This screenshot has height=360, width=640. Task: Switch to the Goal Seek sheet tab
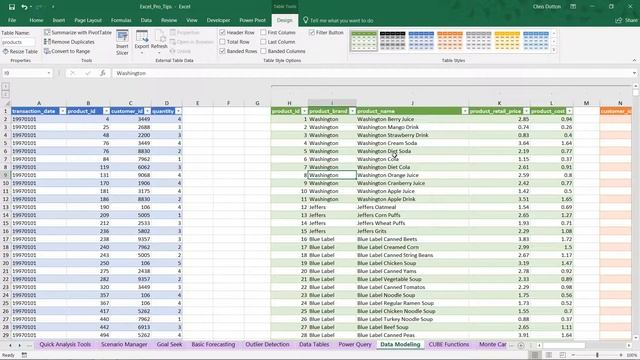[169, 344]
